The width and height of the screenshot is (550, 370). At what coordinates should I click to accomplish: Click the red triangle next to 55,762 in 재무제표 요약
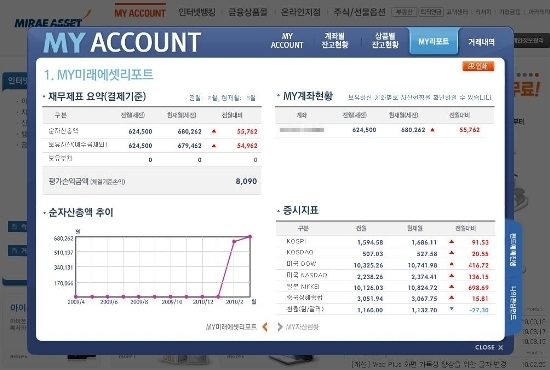click(214, 131)
